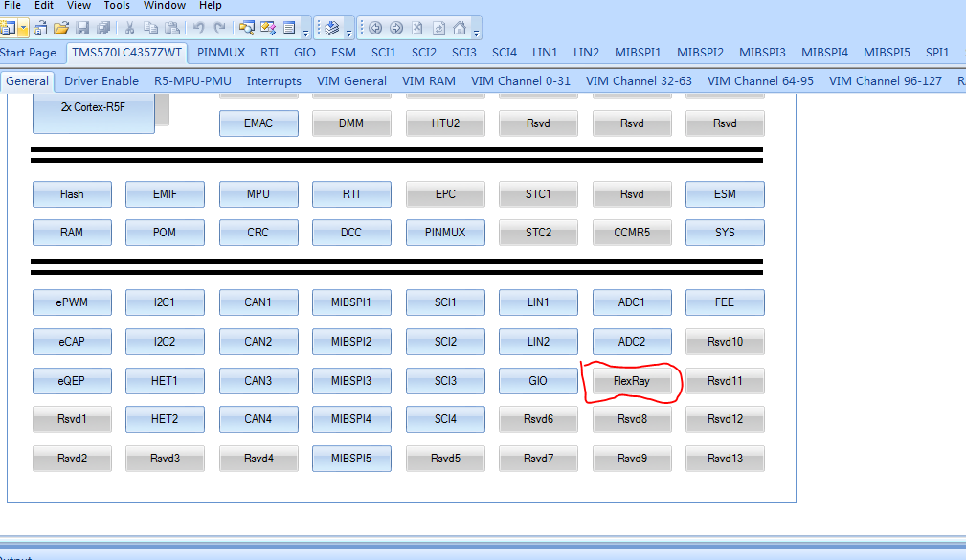Screen dimensions: 966x560
Task: Open the Interrupts sub-tab
Action: (274, 80)
